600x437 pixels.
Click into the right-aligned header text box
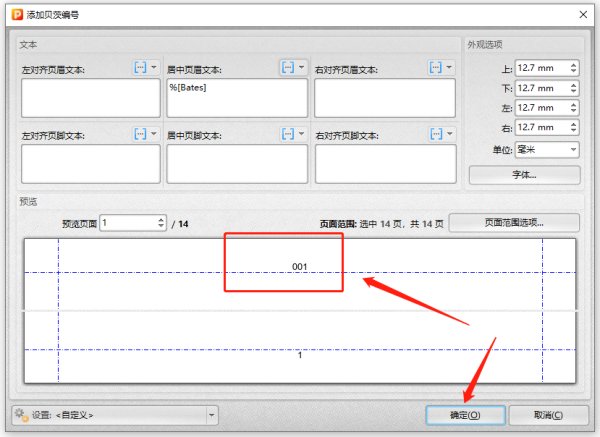pos(385,98)
